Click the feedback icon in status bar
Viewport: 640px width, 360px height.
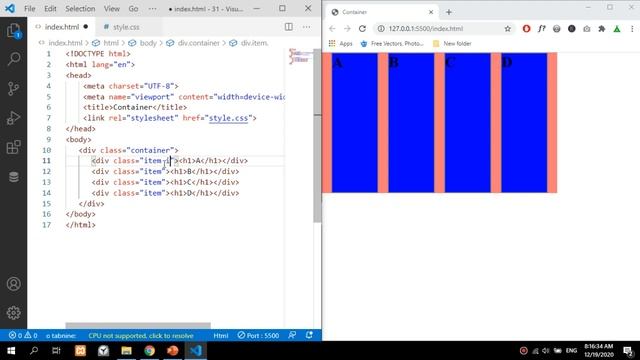point(292,335)
